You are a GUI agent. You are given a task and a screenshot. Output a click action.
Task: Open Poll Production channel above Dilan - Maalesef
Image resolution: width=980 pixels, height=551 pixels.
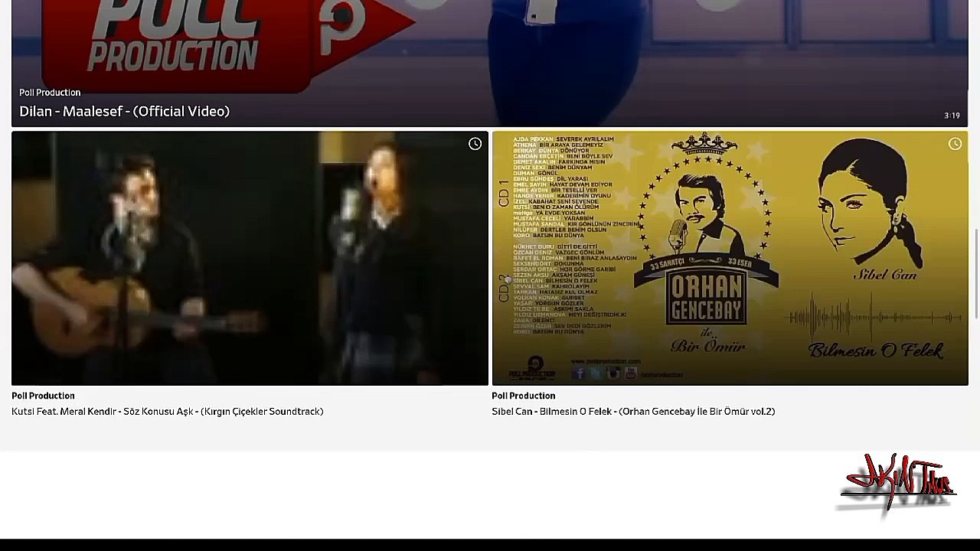50,93
